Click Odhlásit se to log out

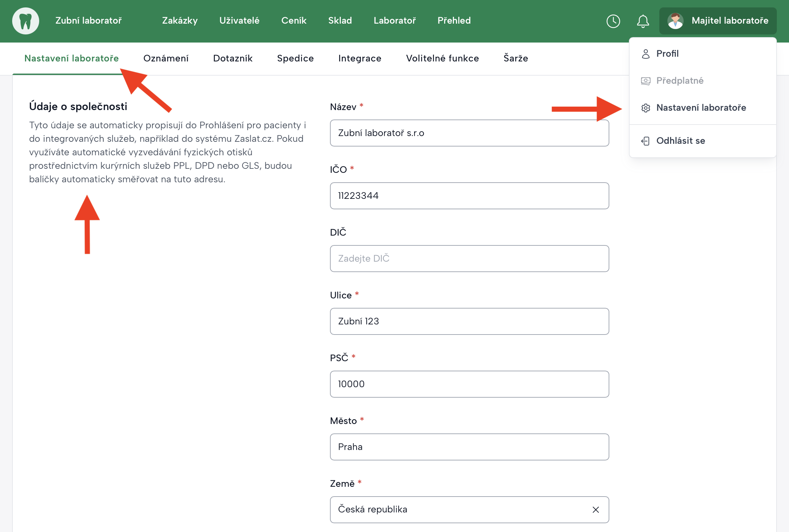(680, 141)
